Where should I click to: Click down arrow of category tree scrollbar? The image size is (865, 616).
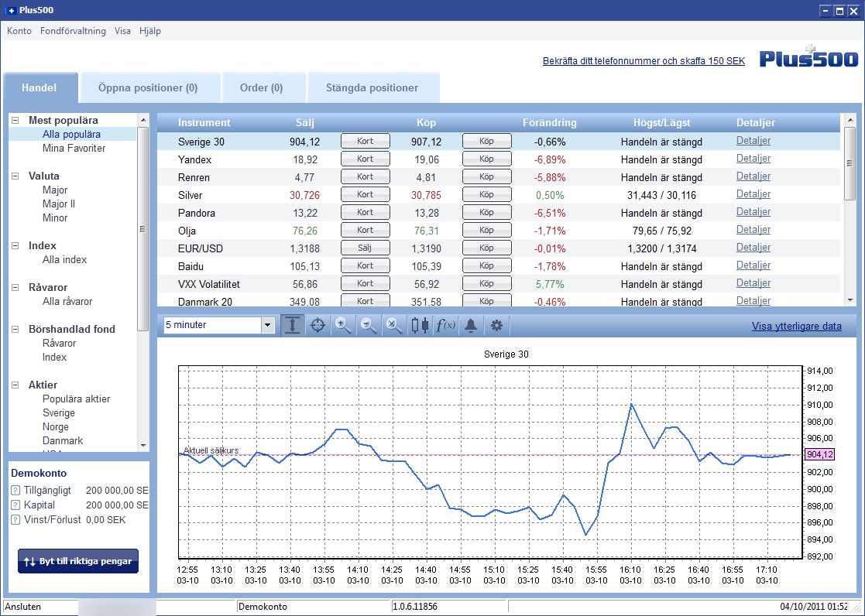pos(143,446)
